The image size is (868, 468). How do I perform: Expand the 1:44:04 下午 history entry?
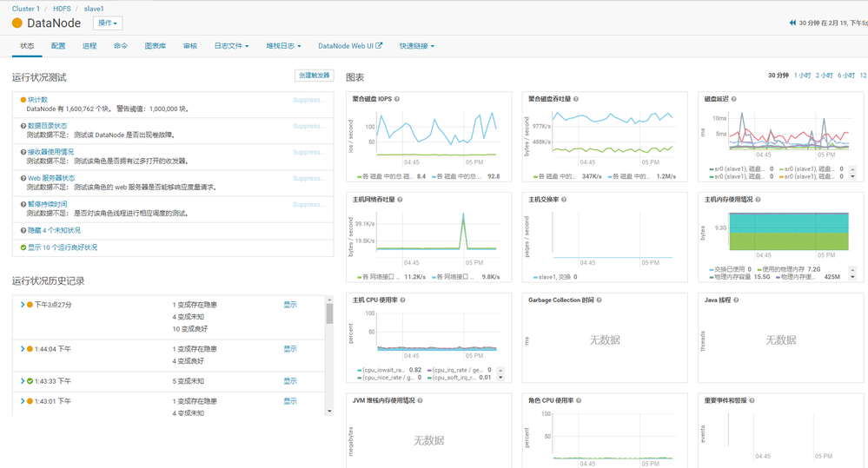23,349
